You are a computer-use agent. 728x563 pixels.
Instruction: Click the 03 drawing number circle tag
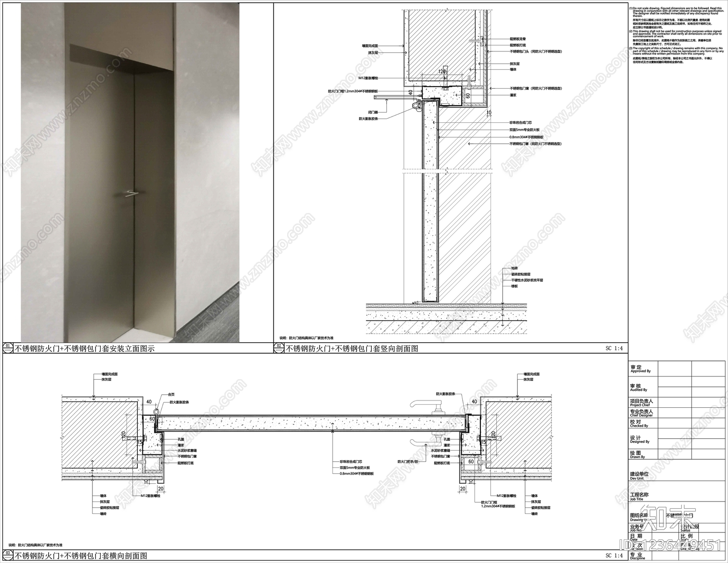click(8, 555)
